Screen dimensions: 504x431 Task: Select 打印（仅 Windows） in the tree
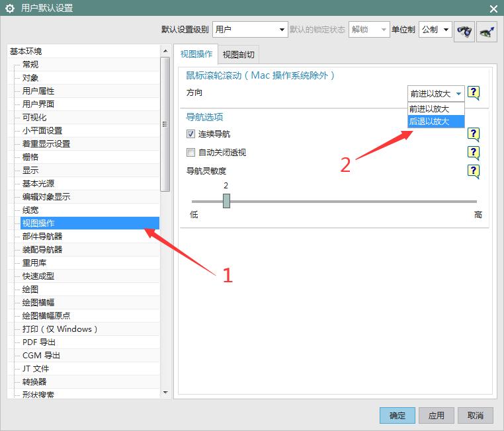60,329
